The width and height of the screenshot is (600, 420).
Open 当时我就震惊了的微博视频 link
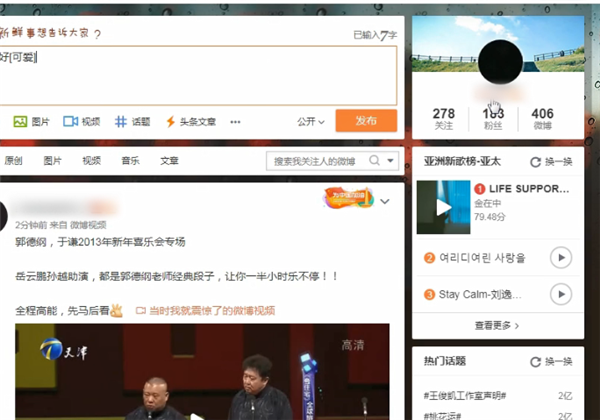tap(212, 311)
